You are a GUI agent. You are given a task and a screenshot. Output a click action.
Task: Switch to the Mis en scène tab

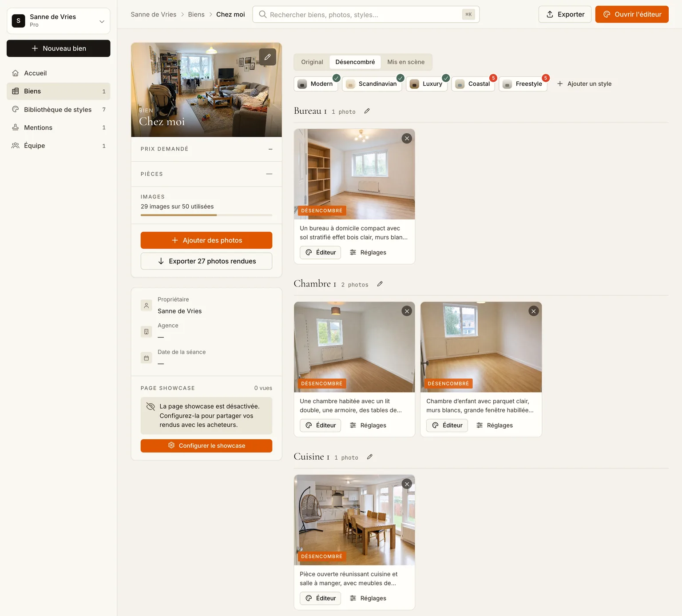406,62
